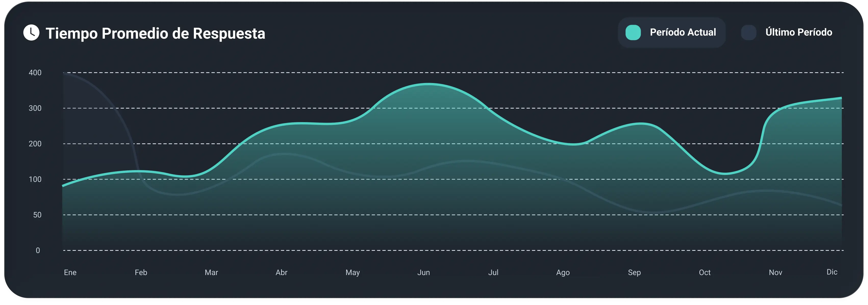Select the Oct month label
The image size is (868, 305).
705,272
